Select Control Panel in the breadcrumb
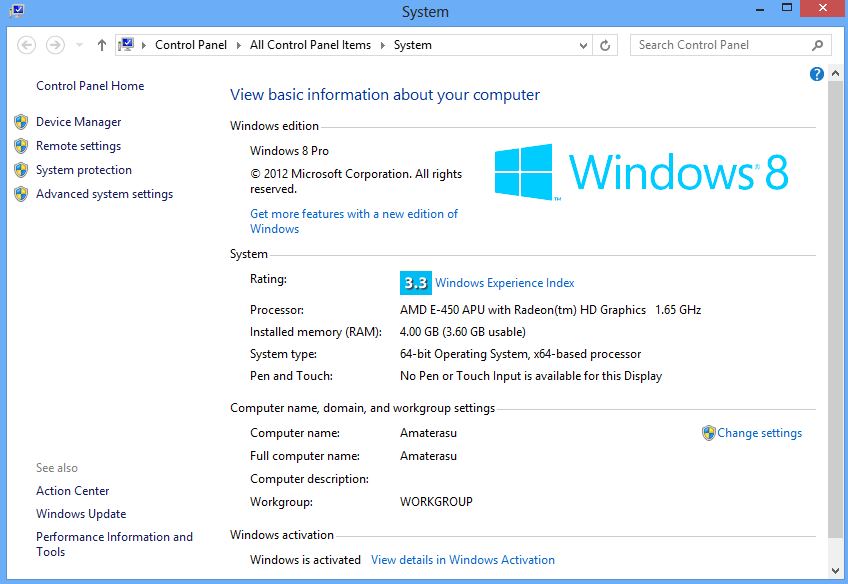 pyautogui.click(x=191, y=45)
